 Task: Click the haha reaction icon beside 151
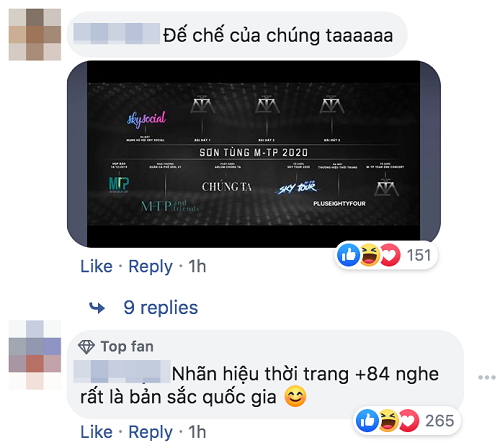point(369,255)
